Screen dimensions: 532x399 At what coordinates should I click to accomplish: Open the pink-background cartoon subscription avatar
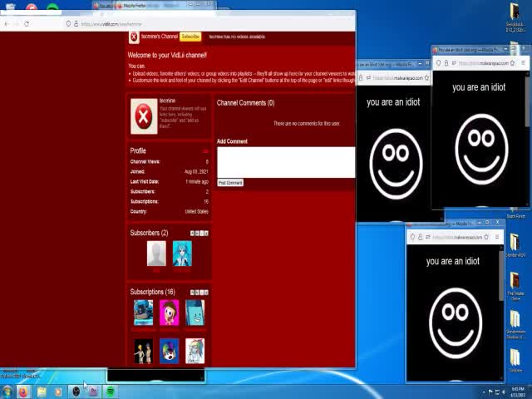click(x=169, y=313)
